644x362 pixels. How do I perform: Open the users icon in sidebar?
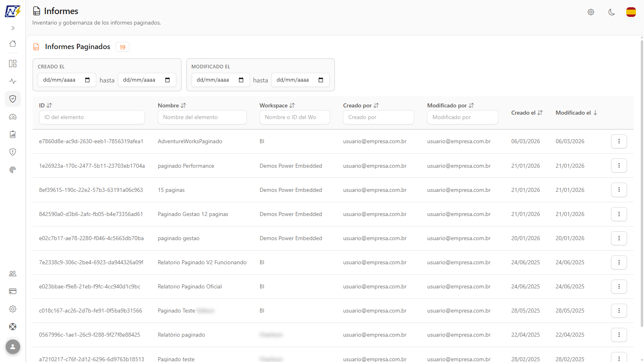(x=13, y=274)
